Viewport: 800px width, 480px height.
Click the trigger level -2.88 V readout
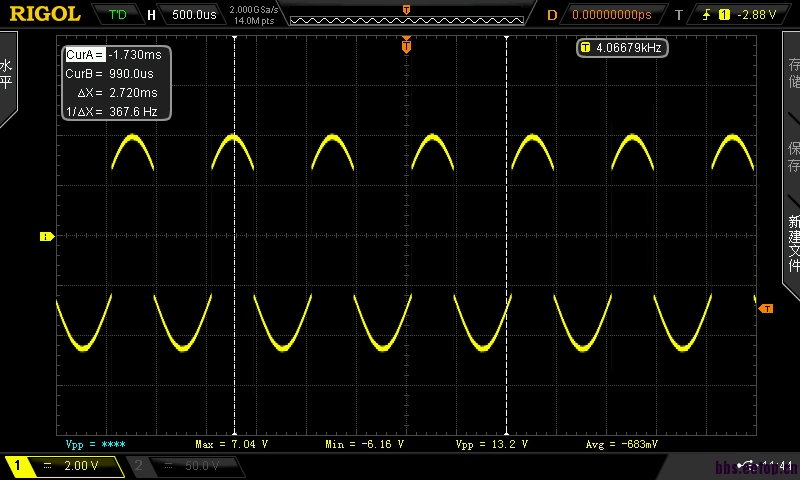pyautogui.click(x=756, y=15)
